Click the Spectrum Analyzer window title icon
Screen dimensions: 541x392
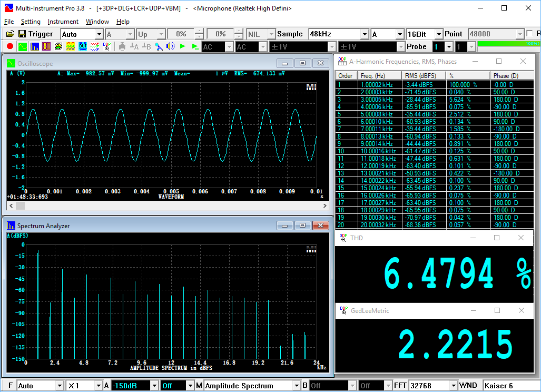(11, 226)
